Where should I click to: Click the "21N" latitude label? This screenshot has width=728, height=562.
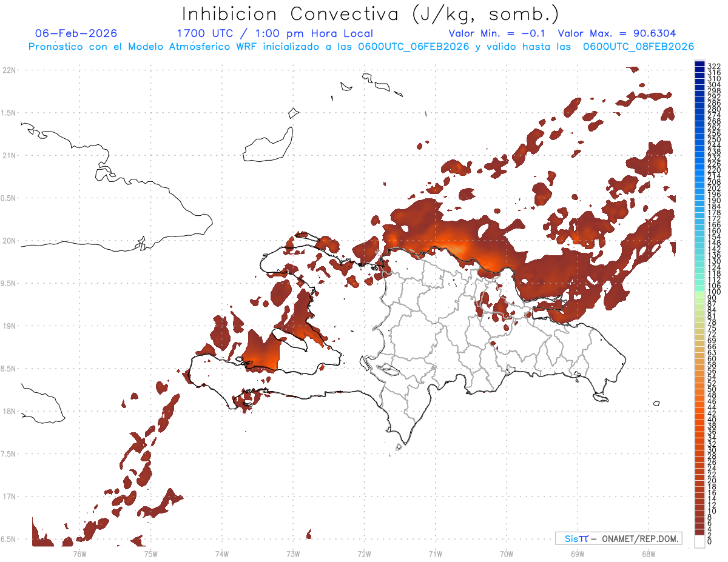pos(9,155)
